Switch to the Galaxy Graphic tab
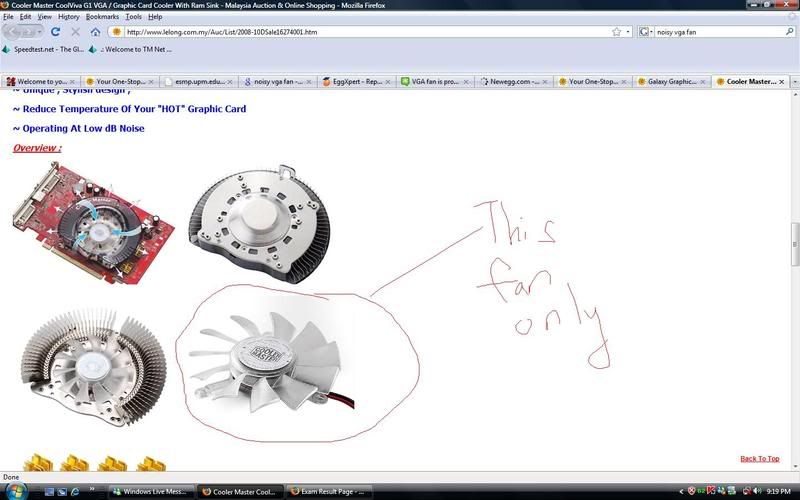Screen dimensions: 800x500 [x=671, y=82]
